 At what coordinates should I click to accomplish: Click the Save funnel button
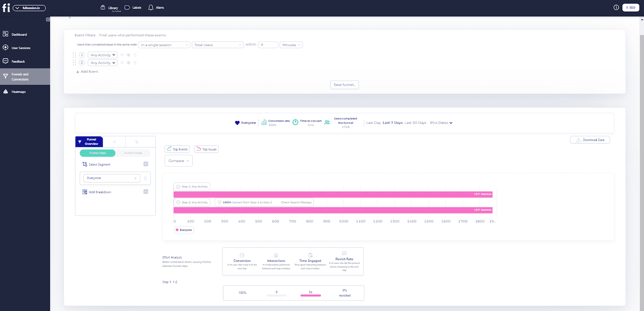344,85
